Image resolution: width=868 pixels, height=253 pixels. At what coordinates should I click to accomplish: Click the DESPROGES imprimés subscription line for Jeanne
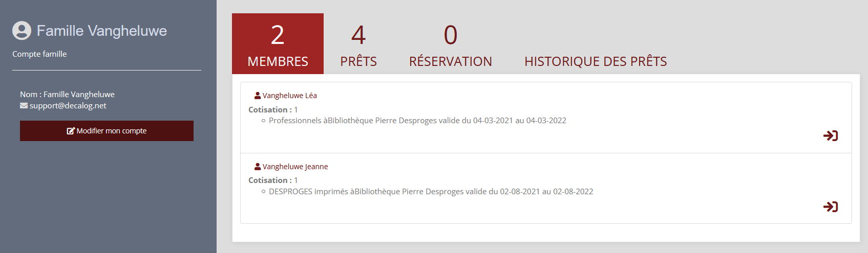click(x=431, y=192)
